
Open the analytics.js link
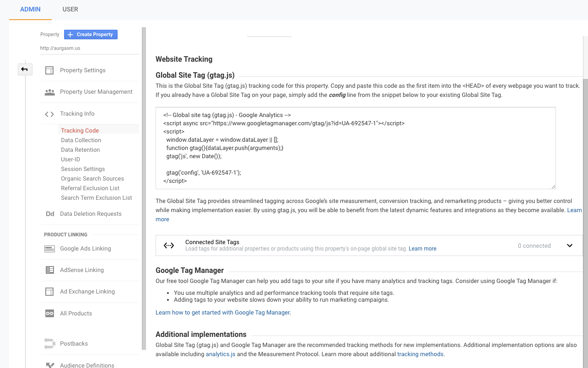[x=221, y=354]
